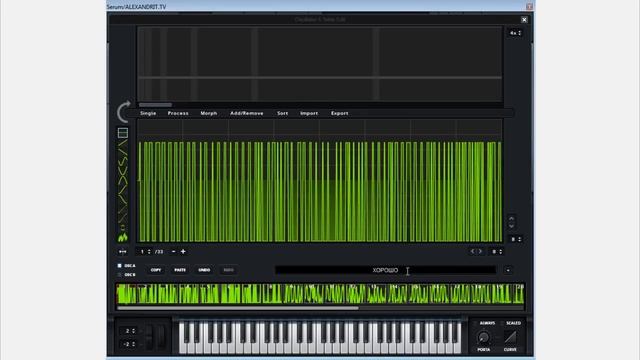Click the 3D overview horizontal scrollbar

pos(156,105)
